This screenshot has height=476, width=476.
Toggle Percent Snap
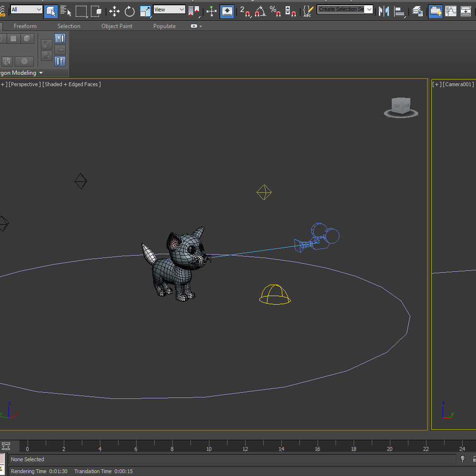pyautogui.click(x=275, y=11)
